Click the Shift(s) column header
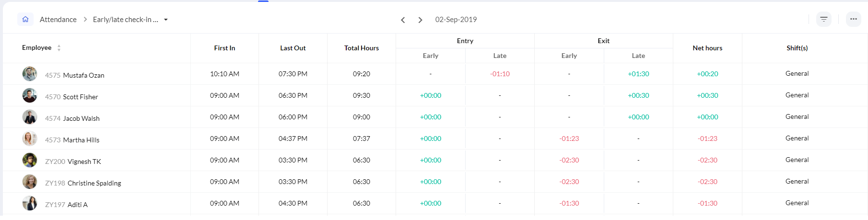The height and width of the screenshot is (220, 868). [797, 48]
